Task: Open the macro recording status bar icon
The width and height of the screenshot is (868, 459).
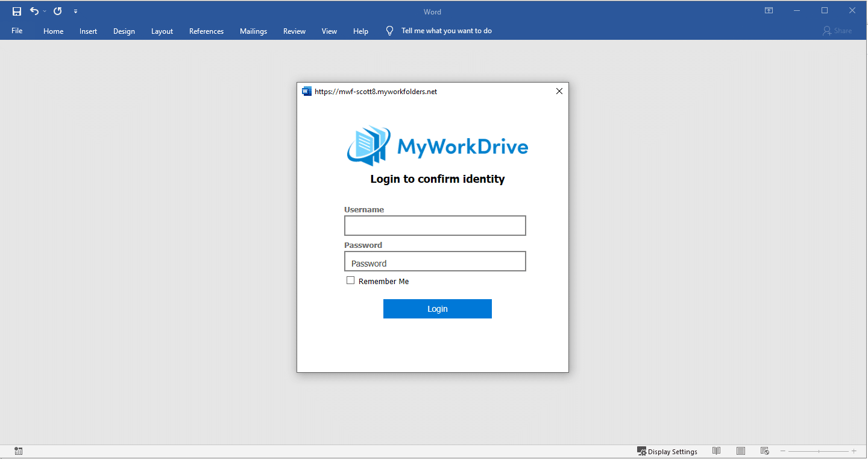Action: click(x=18, y=451)
